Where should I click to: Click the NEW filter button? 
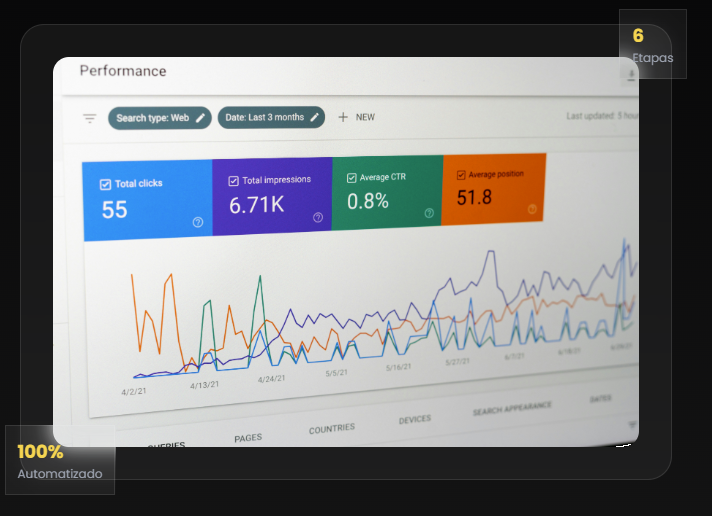(356, 117)
